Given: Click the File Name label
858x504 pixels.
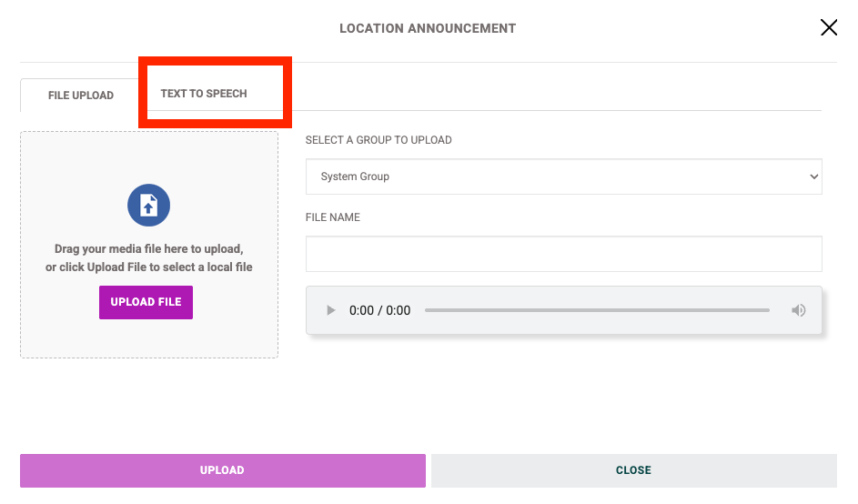Looking at the screenshot, I should coord(333,217).
